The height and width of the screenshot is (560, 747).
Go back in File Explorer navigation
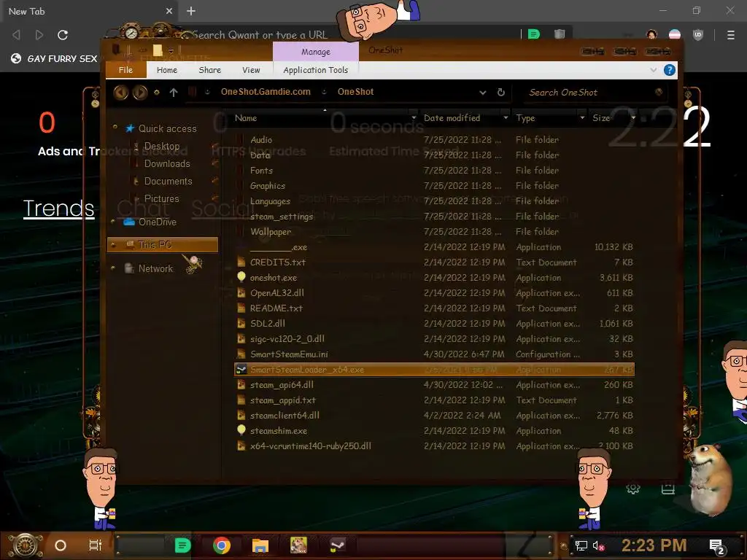pyautogui.click(x=120, y=92)
